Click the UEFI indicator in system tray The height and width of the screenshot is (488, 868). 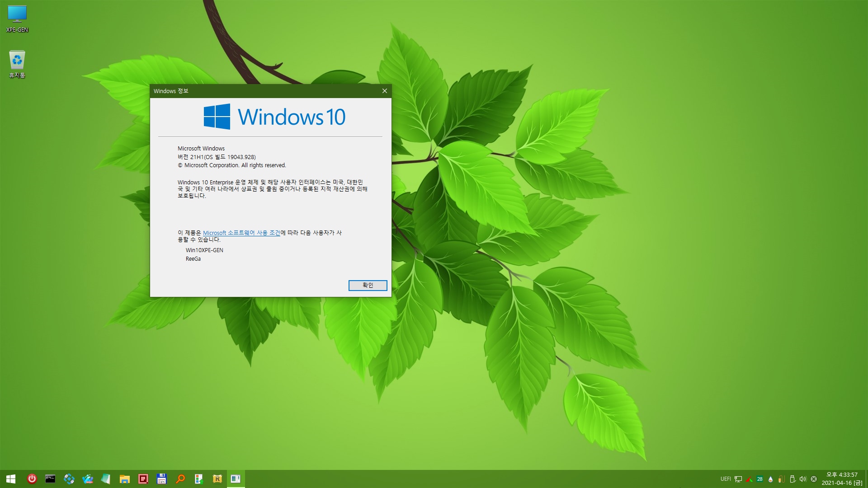tap(726, 479)
